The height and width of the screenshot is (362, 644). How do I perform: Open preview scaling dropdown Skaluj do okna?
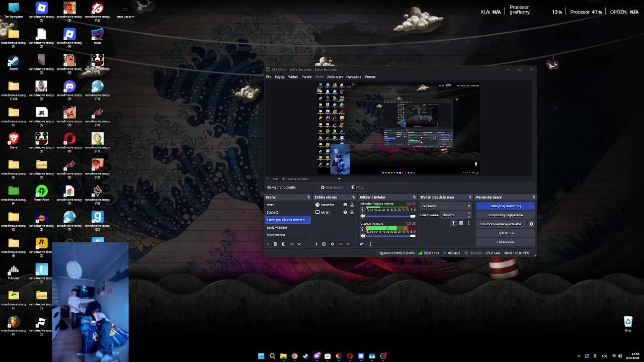(x=314, y=179)
